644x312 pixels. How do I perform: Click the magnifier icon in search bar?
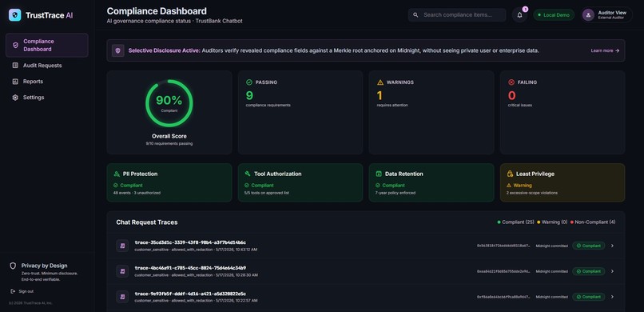click(415, 15)
